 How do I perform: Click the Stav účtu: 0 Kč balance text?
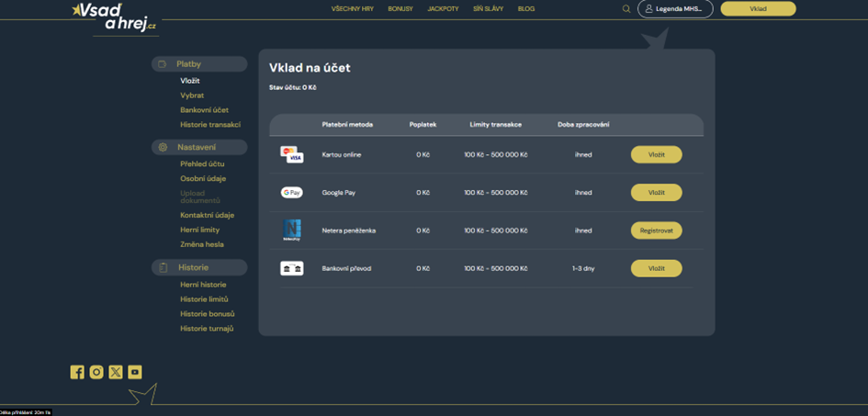(293, 87)
